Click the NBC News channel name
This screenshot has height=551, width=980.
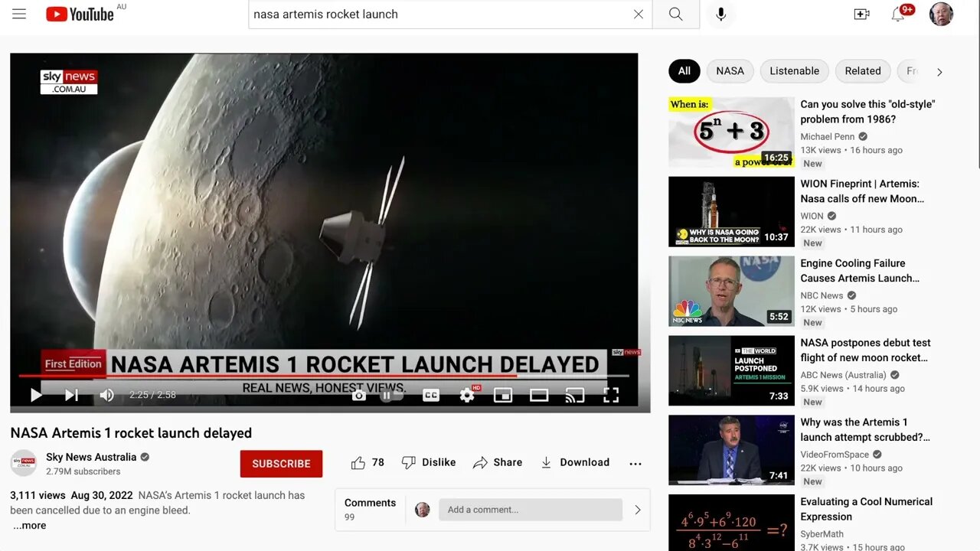click(822, 295)
